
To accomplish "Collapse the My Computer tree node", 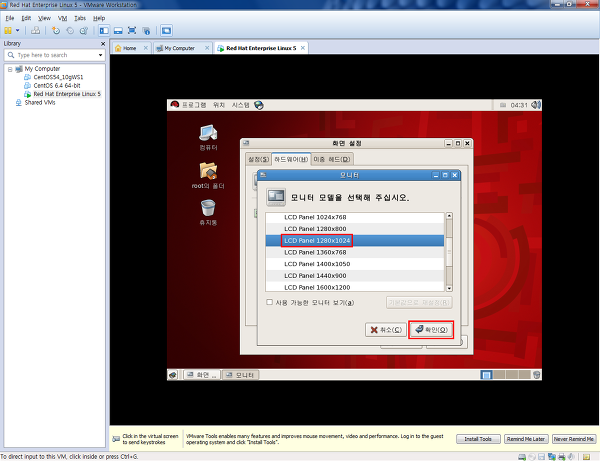I will pyautogui.click(x=10, y=69).
